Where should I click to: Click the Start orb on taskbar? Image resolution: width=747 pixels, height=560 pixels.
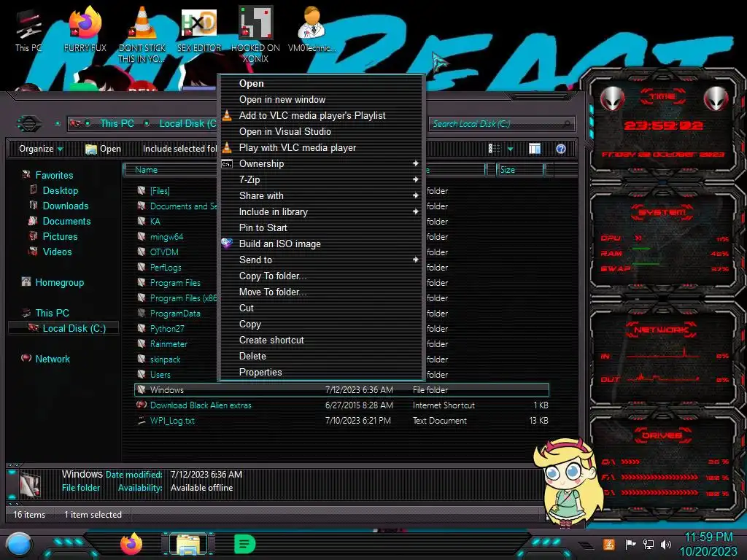[18, 545]
